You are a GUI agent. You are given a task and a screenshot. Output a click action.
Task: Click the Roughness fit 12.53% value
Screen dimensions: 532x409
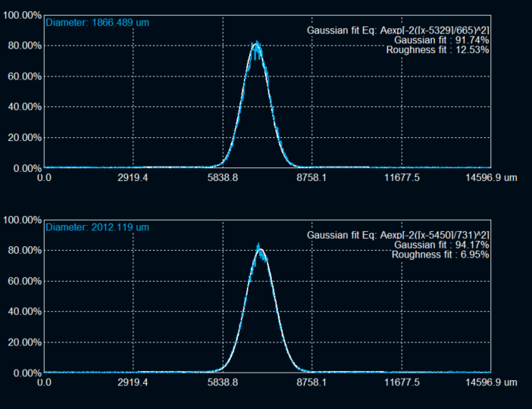click(437, 50)
